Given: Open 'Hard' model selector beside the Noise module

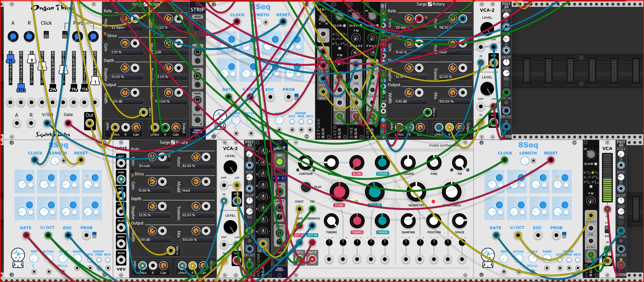Looking at the screenshot, I should (x=198, y=191).
